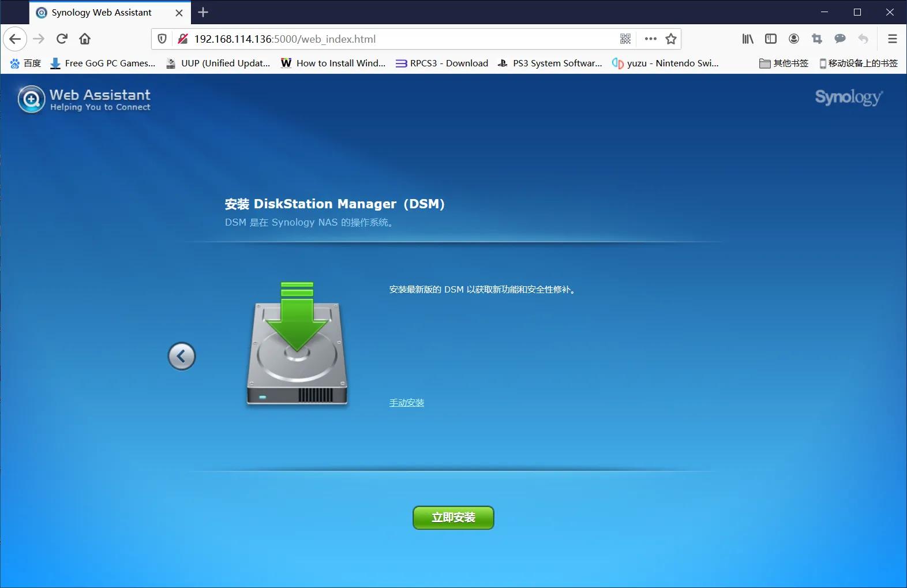Click the Web Assistant logo

pos(84,99)
